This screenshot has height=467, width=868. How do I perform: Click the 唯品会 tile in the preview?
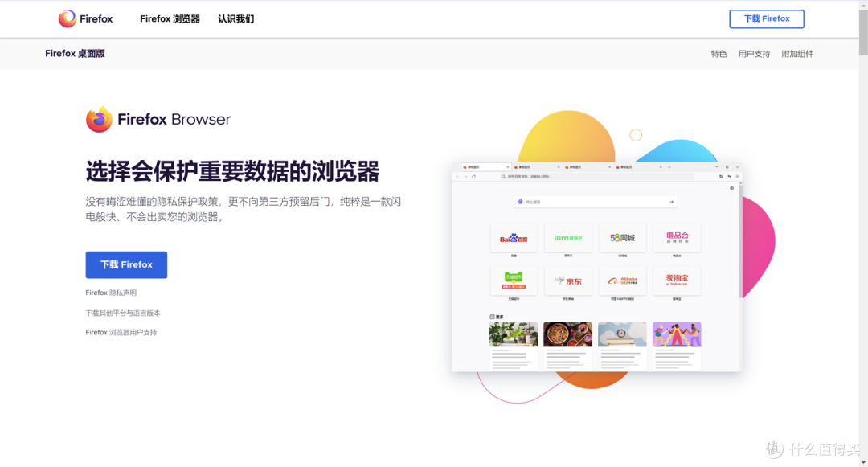pyautogui.click(x=677, y=239)
